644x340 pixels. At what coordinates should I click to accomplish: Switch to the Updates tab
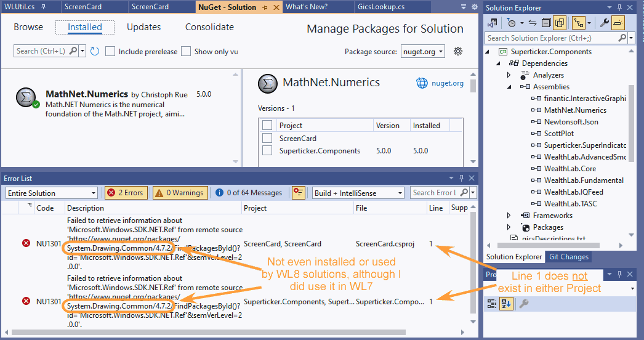click(x=143, y=27)
